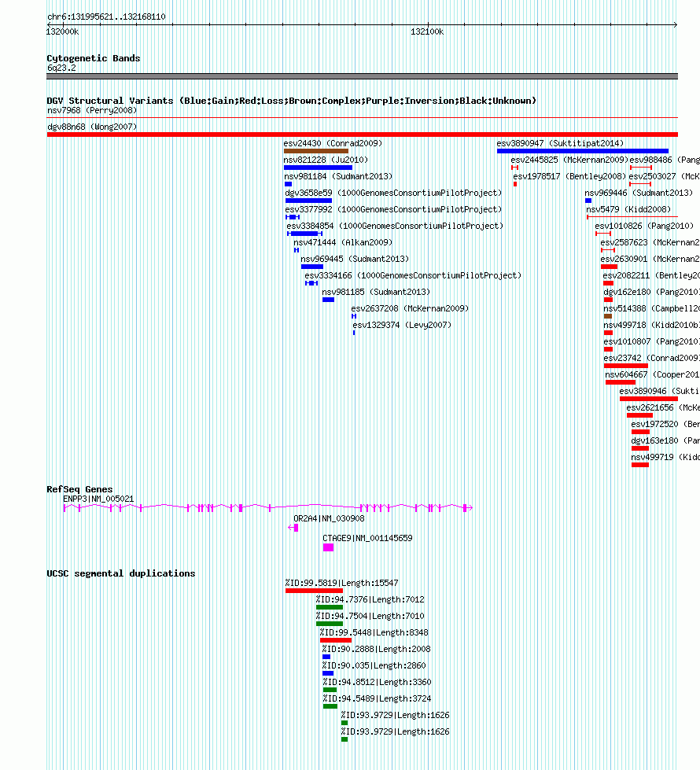Viewport: 700px width, 770px height.
Task: Select the 6q23.2 cytogenetic band bar
Action: (x=362, y=76)
